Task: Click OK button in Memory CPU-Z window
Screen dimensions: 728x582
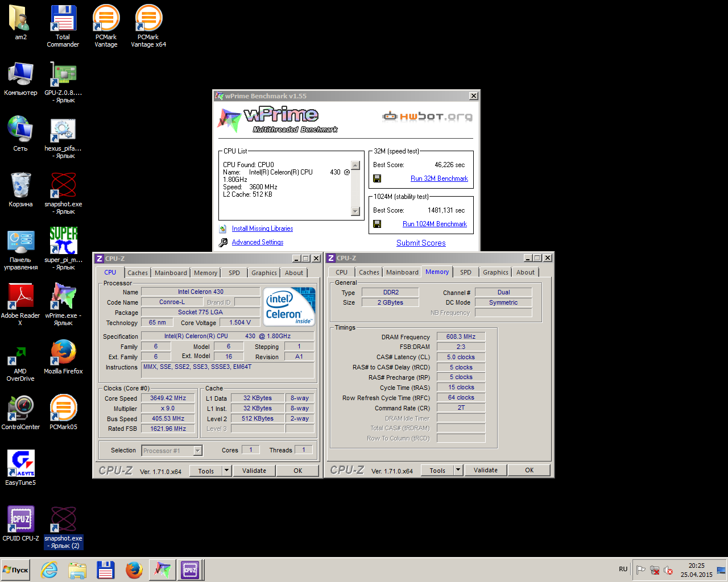Action: 530,470
